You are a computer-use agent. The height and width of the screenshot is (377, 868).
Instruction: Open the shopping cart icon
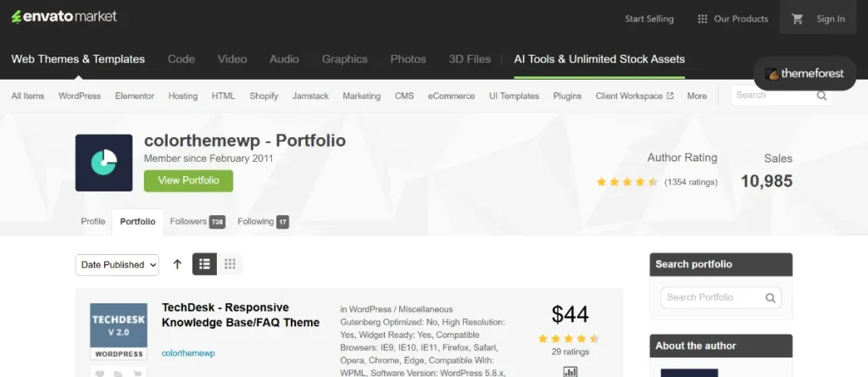click(797, 19)
